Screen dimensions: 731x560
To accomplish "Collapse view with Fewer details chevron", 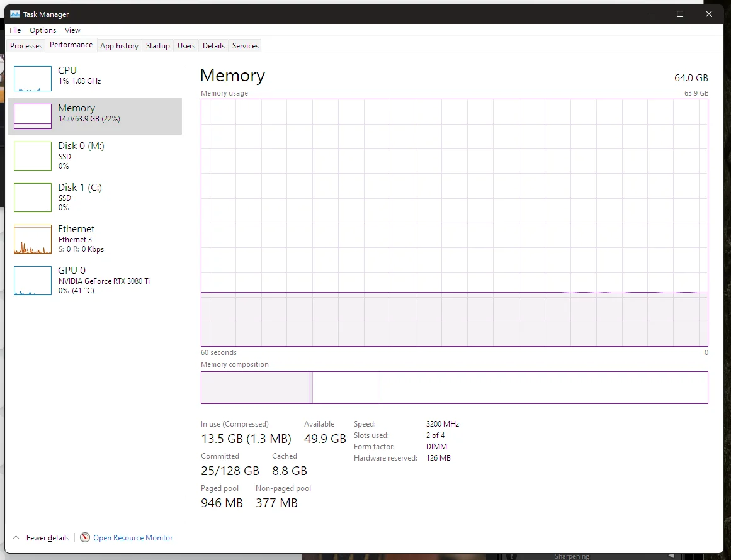I will 16,537.
